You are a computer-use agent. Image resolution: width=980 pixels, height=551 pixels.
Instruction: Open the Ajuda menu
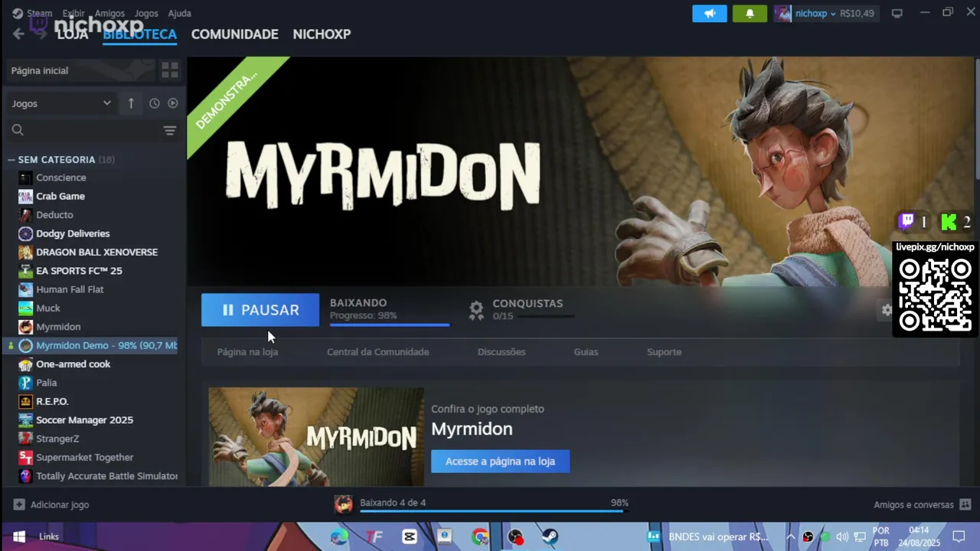(x=179, y=13)
